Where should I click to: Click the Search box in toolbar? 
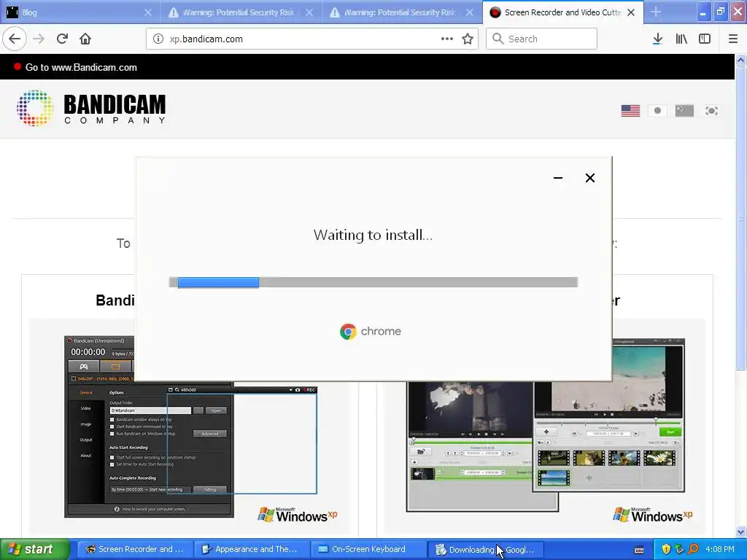pyautogui.click(x=542, y=39)
